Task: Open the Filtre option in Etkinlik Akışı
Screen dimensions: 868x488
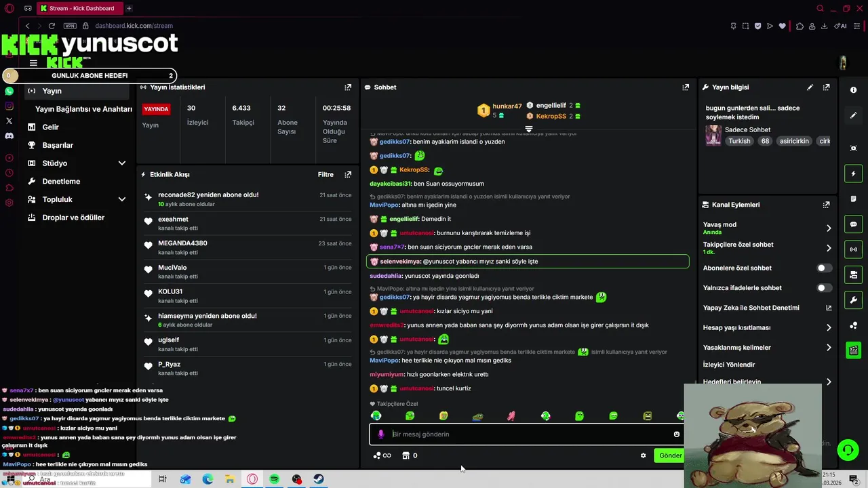Action: point(325,174)
